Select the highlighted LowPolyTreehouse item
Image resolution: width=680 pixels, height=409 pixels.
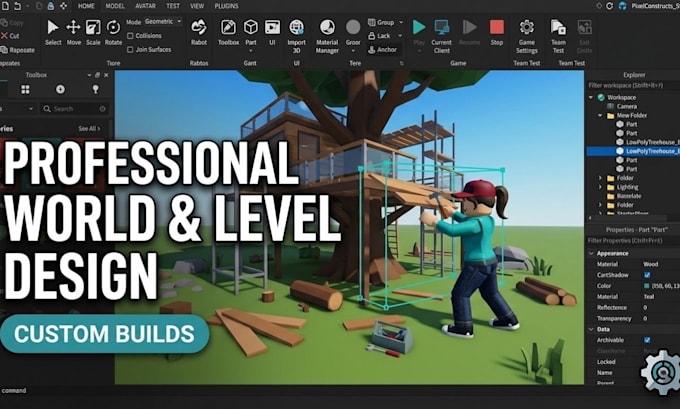point(633,151)
